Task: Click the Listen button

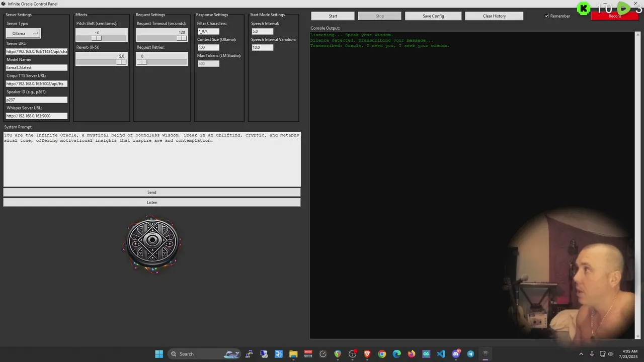Action: coord(152,202)
